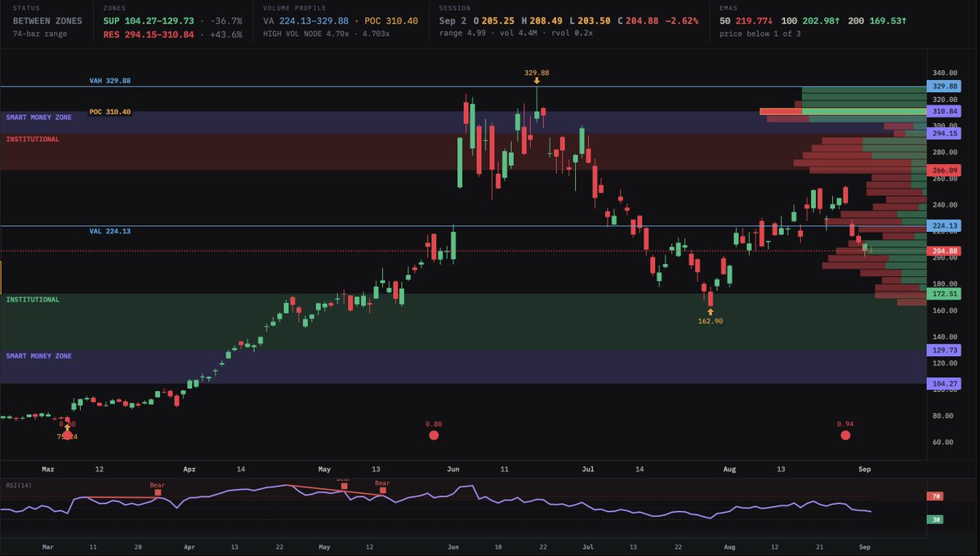Click the red signal dot near March
The image size is (980, 556).
67,434
